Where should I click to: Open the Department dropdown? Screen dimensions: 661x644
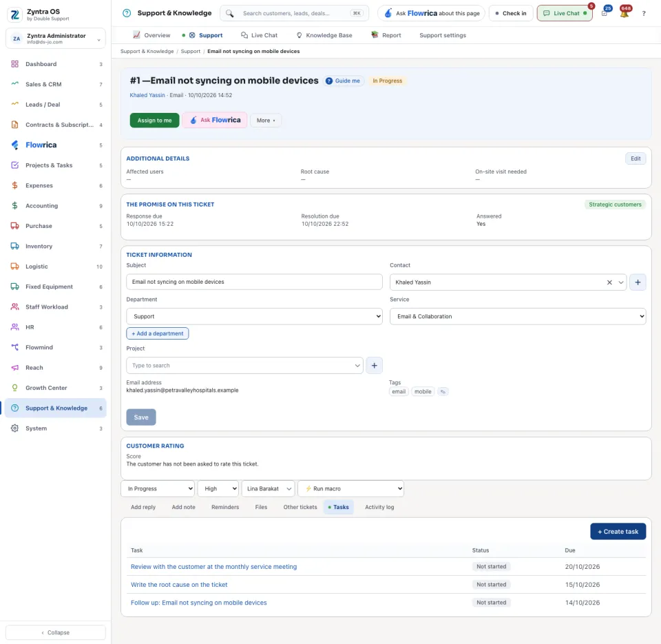tap(254, 316)
